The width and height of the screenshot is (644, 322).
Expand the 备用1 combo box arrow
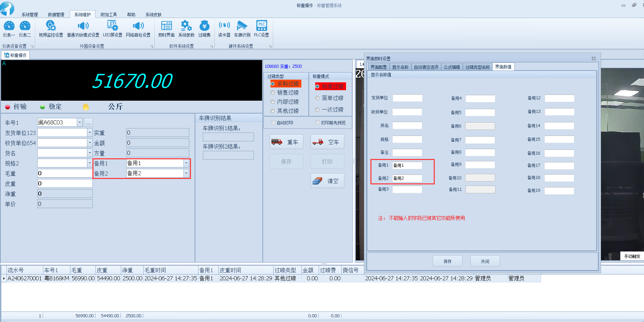(x=186, y=163)
